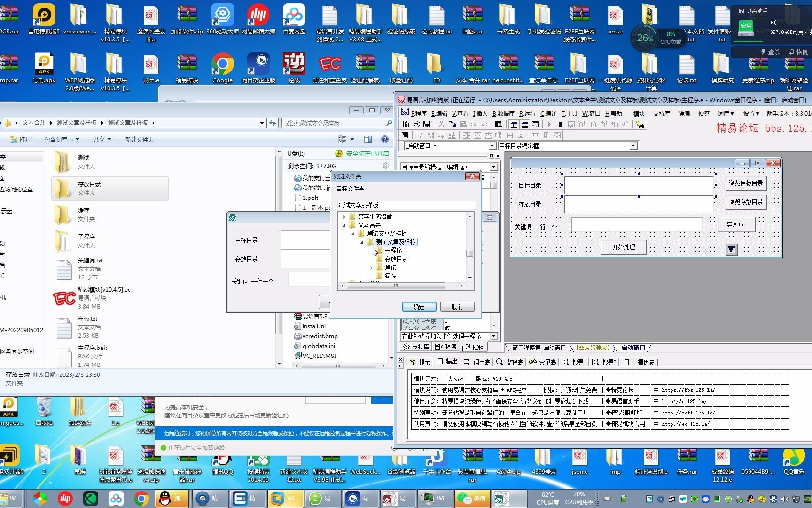Open the _启动窗口 combo box dropdown
The height and width of the screenshot is (508, 812).
(x=492, y=146)
